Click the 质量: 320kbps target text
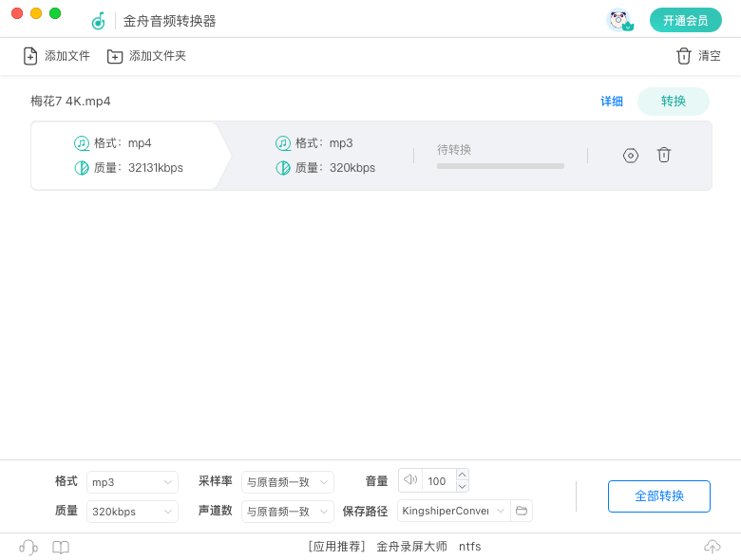The width and height of the screenshot is (741, 560). 334,168
